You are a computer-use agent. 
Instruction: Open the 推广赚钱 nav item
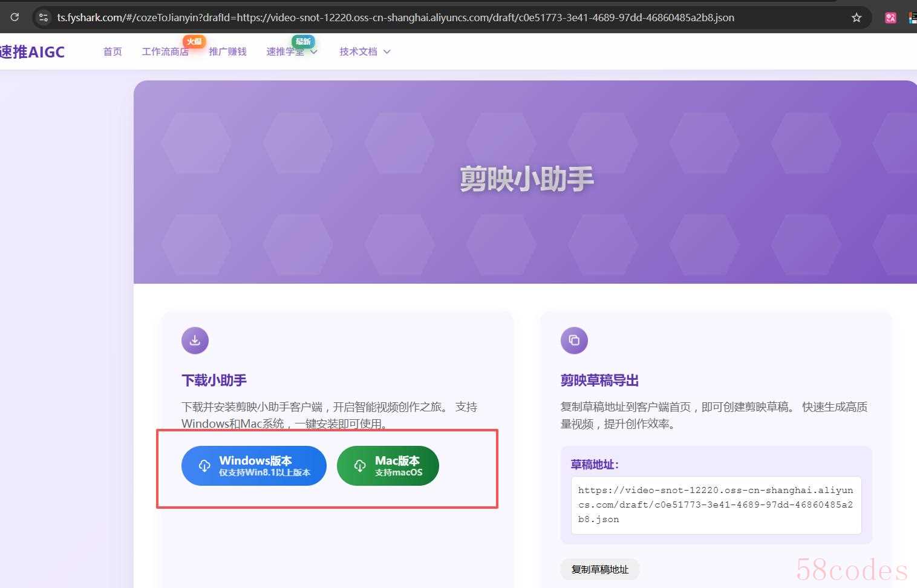227,52
